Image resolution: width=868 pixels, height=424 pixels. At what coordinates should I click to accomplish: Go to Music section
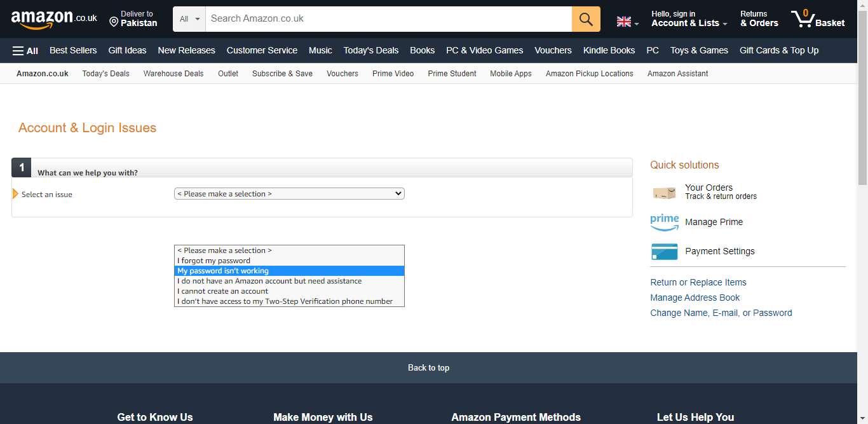[x=320, y=51]
